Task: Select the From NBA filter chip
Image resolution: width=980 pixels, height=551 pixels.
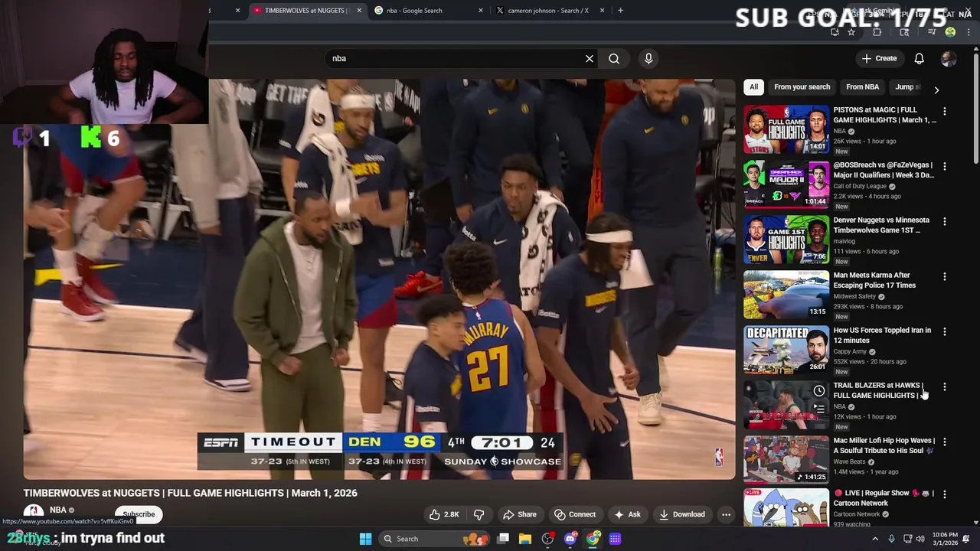Action: 862,87
